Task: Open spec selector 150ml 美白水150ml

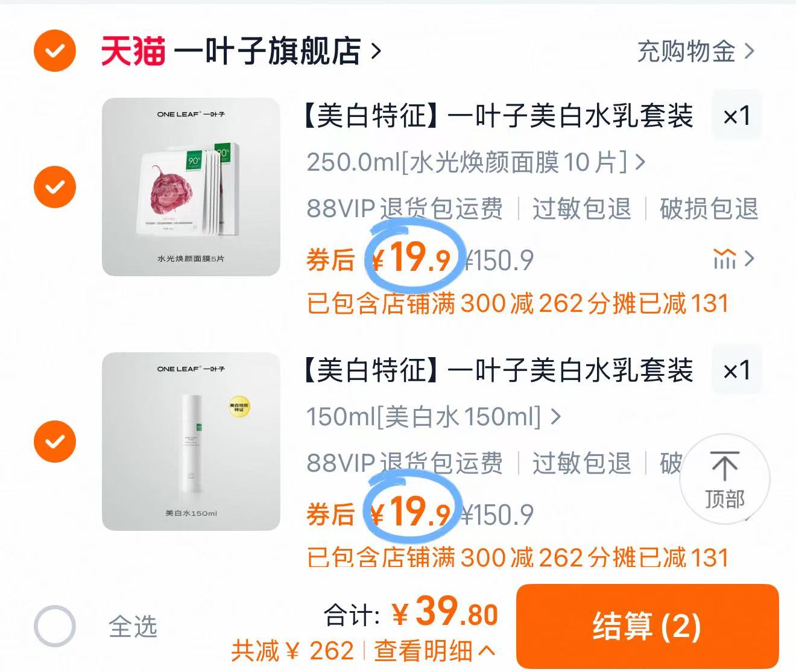Action: pyautogui.click(x=432, y=416)
